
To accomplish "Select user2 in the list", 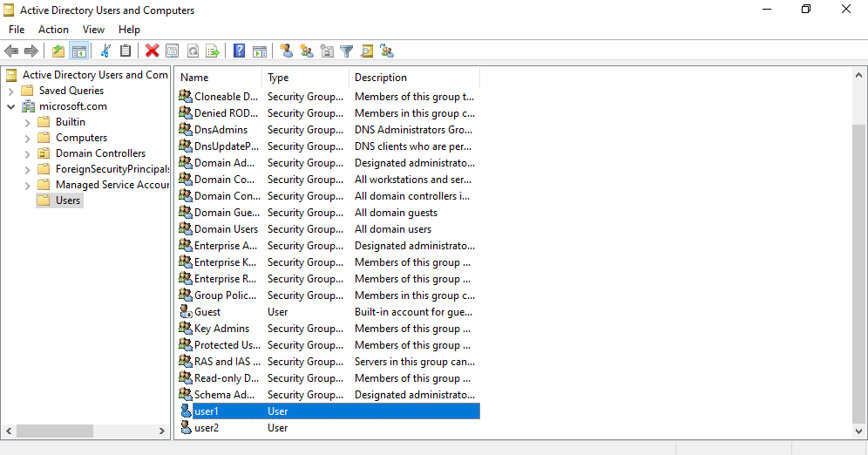I will (329, 428).
